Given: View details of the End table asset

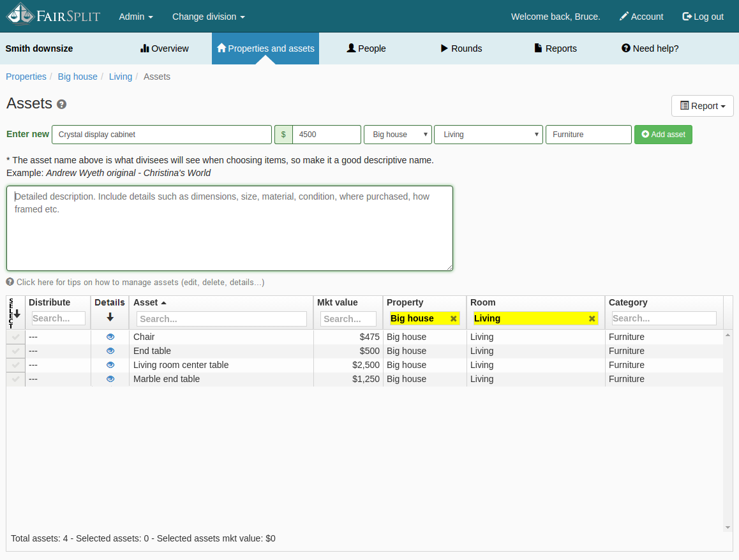Looking at the screenshot, I should tap(110, 351).
